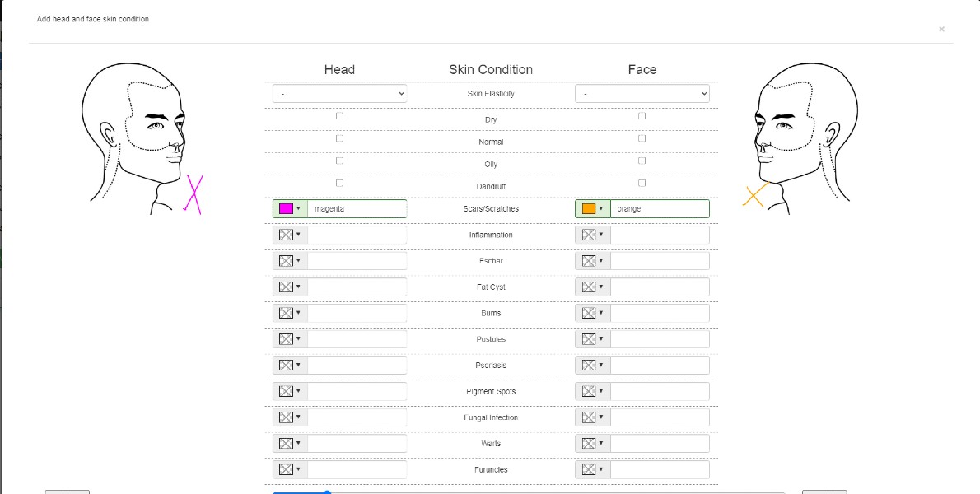Image resolution: width=980 pixels, height=494 pixels.
Task: Open the Face Eschar empty color picker
Action: point(591,261)
